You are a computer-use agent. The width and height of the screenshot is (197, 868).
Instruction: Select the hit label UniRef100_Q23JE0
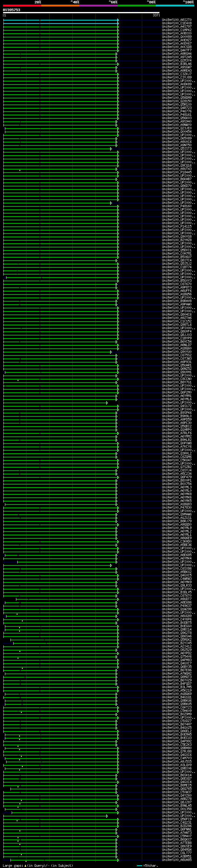tap(177, 128)
